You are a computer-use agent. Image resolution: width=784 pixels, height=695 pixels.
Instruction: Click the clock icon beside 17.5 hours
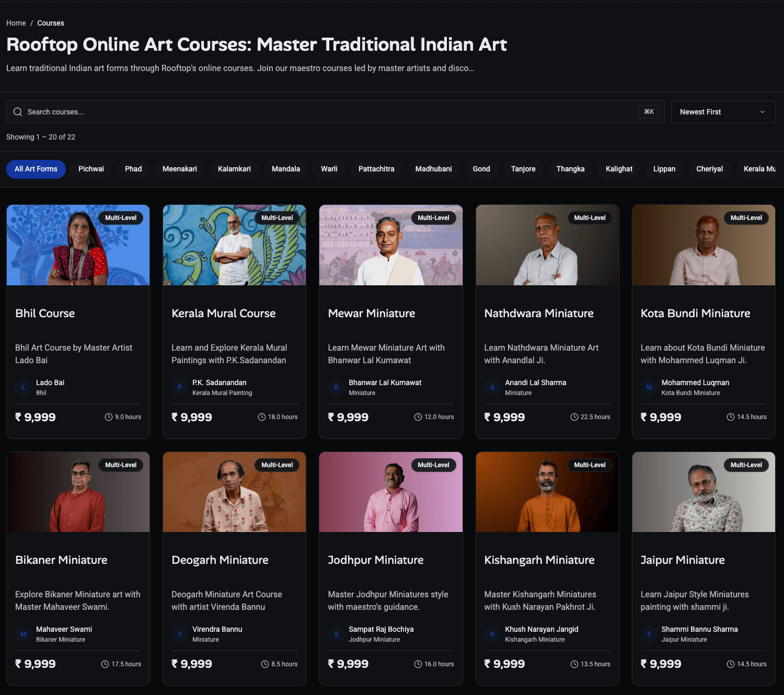point(105,664)
